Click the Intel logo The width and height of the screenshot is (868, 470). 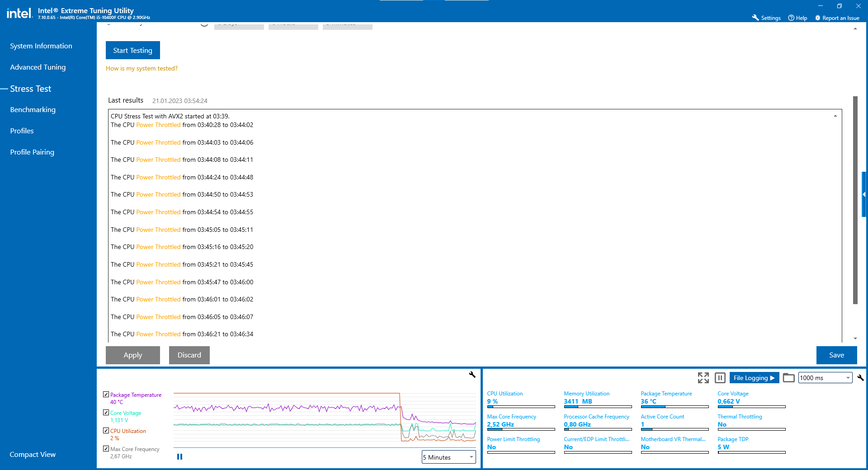(19, 13)
